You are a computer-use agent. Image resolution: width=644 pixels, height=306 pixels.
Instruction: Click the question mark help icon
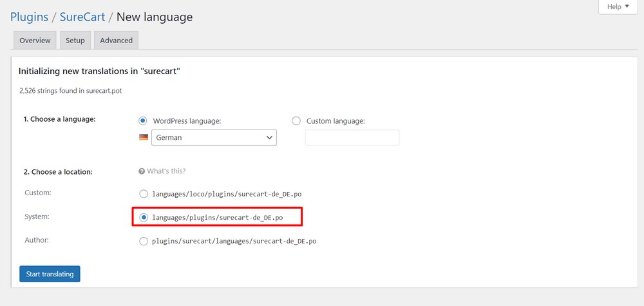[142, 171]
